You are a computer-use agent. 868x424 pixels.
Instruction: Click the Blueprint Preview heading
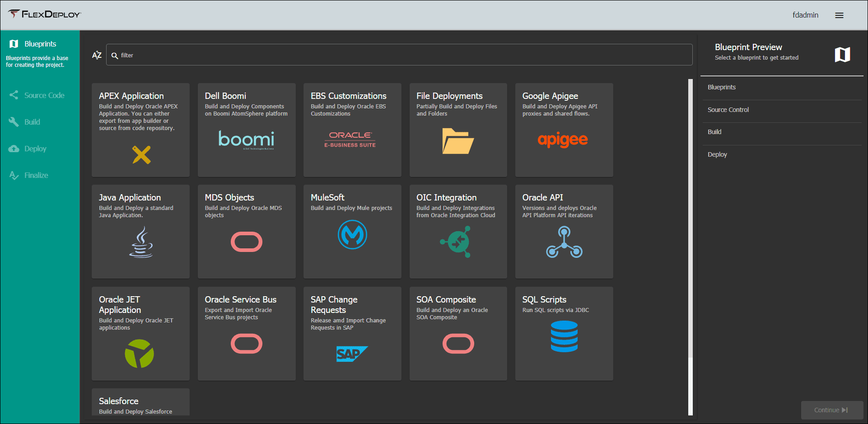[748, 47]
